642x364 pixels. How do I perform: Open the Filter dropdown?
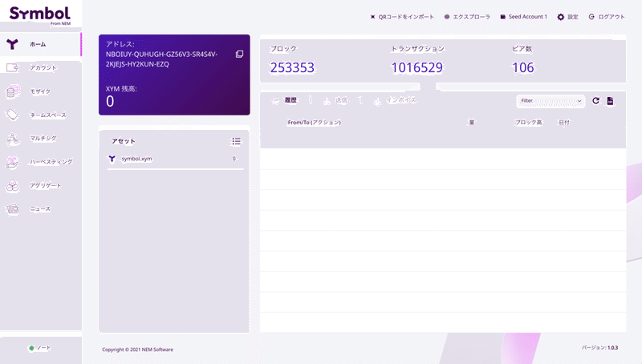[551, 101]
